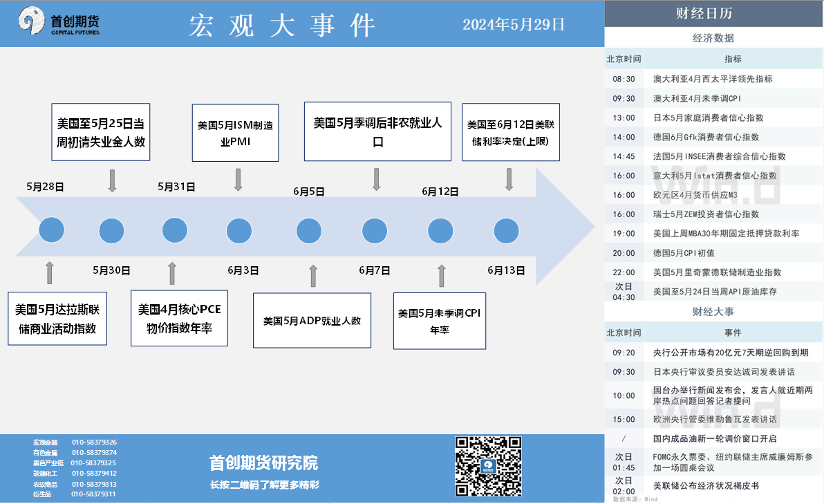Screen dimensions: 824x504
Task: Click the 次日 01:45 time cell
Action: 624,462
